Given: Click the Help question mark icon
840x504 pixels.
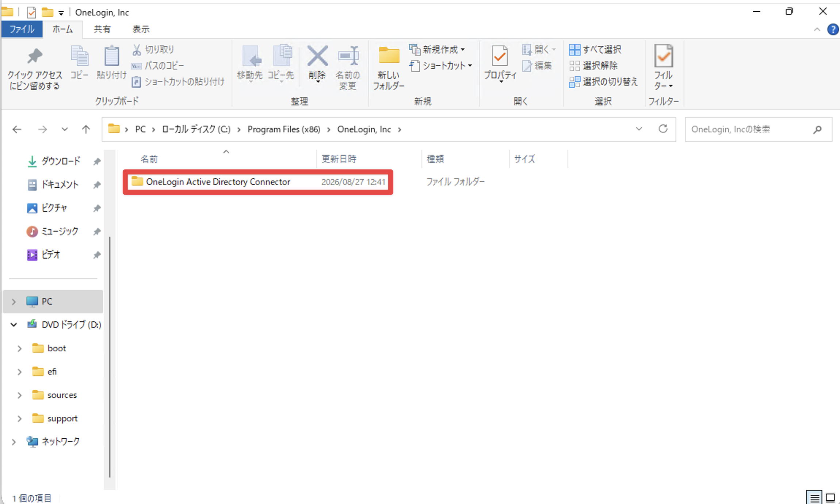Looking at the screenshot, I should point(833,29).
